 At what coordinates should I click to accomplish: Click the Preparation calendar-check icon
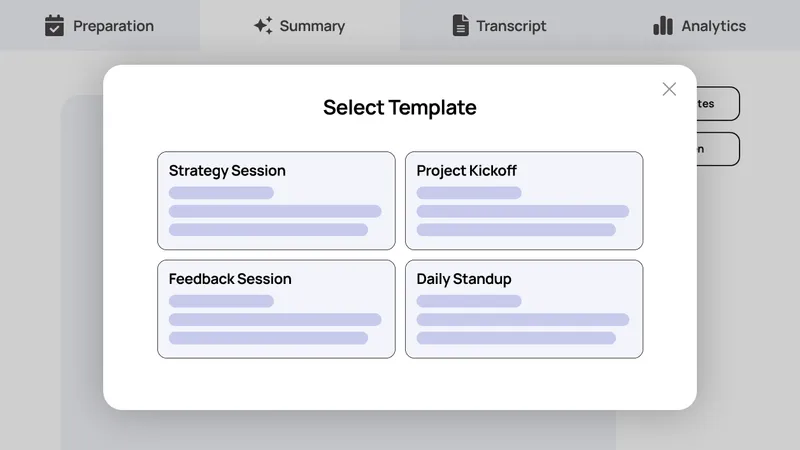(54, 26)
